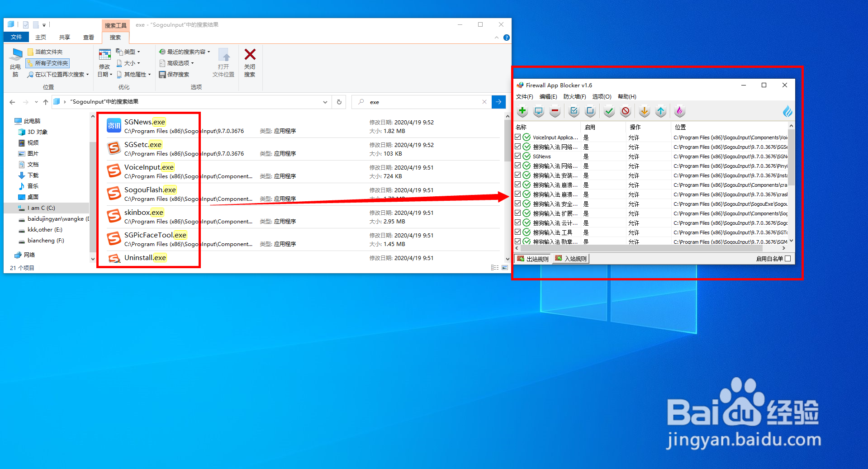Toggle checkbox for 搜狗输入法 扩展... rule

click(518, 213)
